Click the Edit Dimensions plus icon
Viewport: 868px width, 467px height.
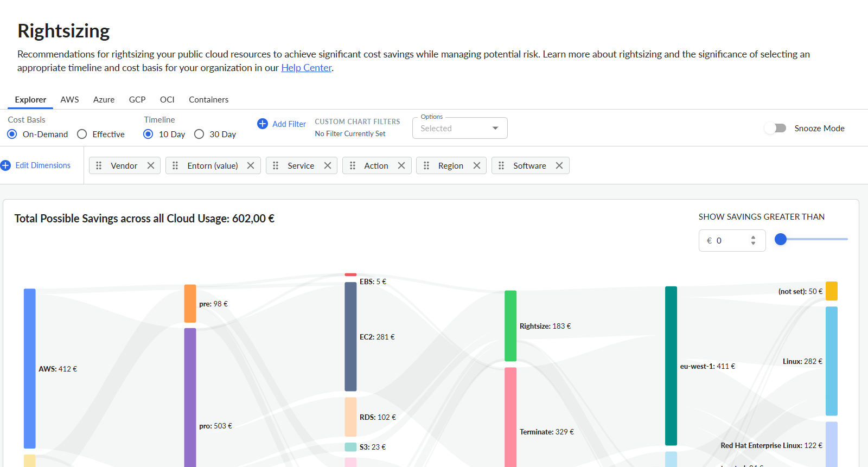(5, 165)
